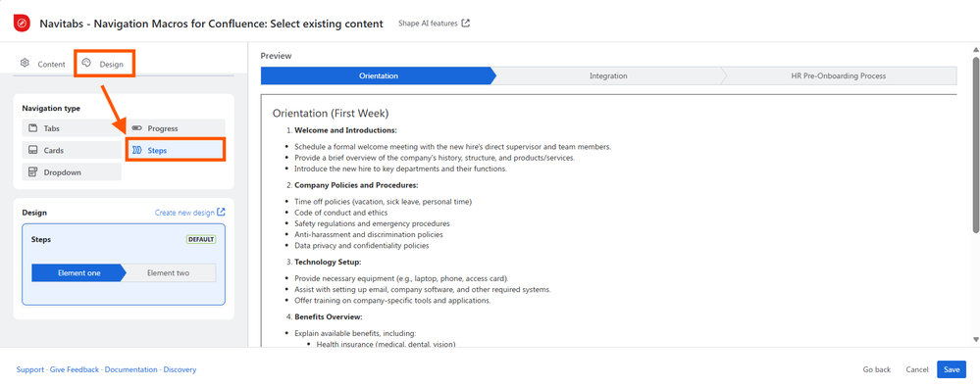The width and height of the screenshot is (980, 387).
Task: Click the Save button
Action: 952,369
